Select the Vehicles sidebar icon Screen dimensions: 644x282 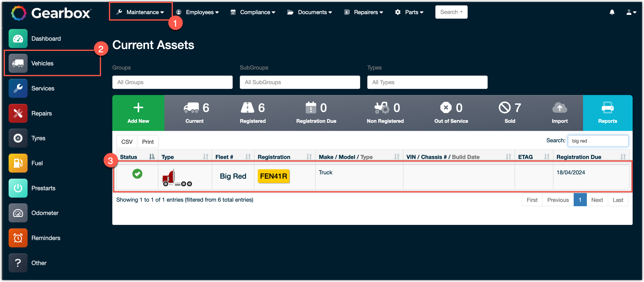point(18,63)
